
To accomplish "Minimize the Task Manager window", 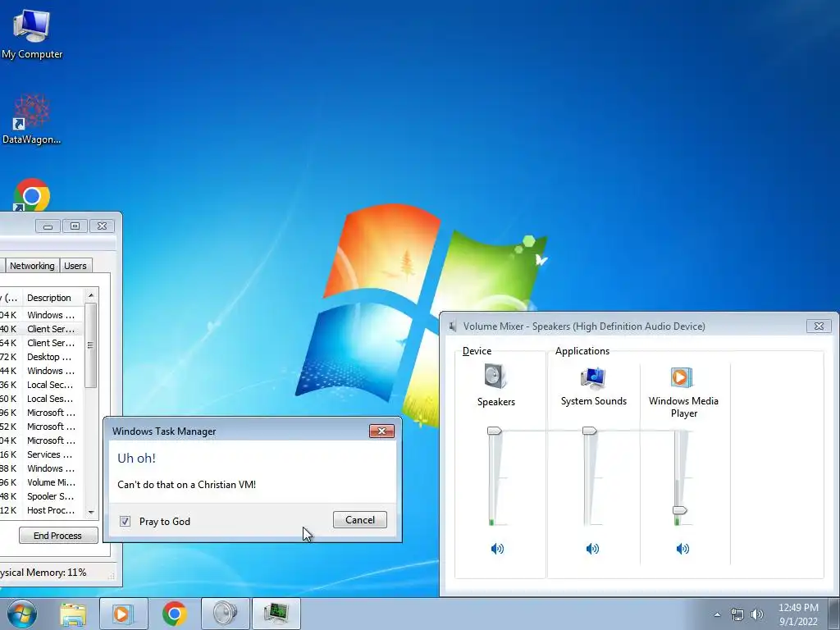I will (x=48, y=226).
